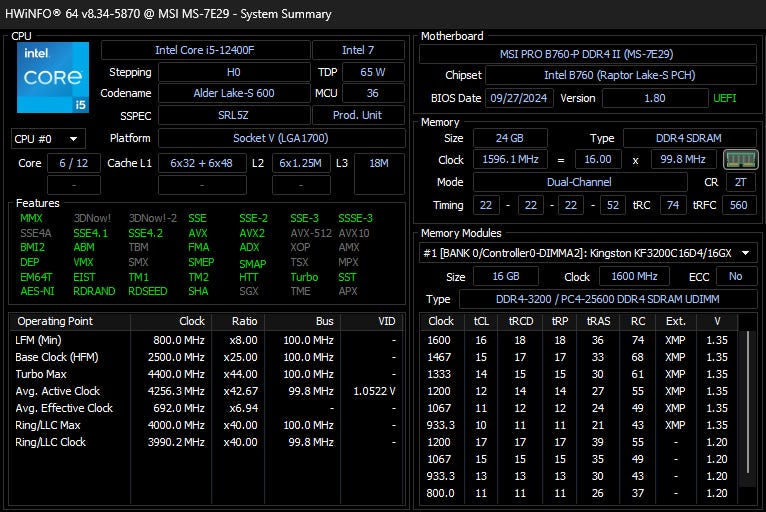Viewport: 766px width, 512px height.
Task: Select the 800.0 clock timing row
Action: tap(579, 493)
